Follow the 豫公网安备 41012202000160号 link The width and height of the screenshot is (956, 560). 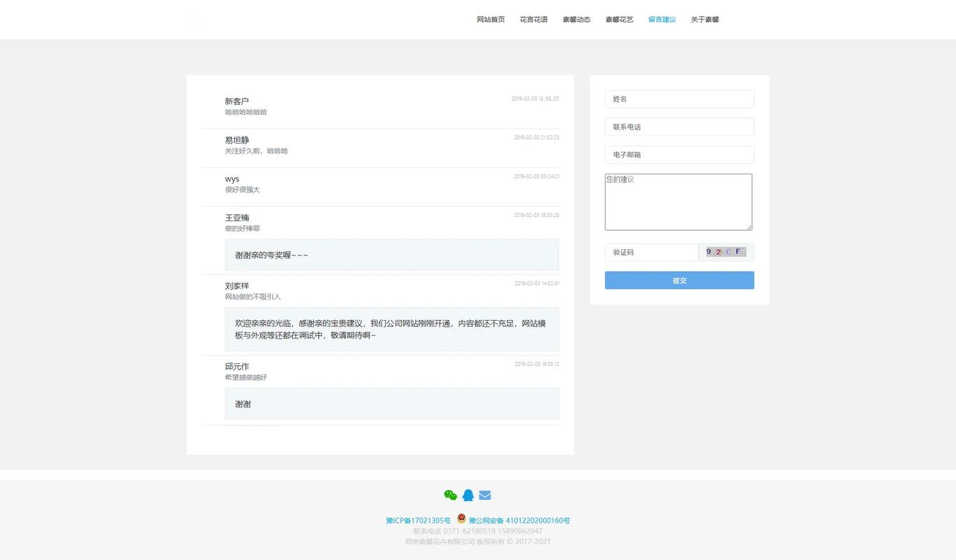click(520, 520)
